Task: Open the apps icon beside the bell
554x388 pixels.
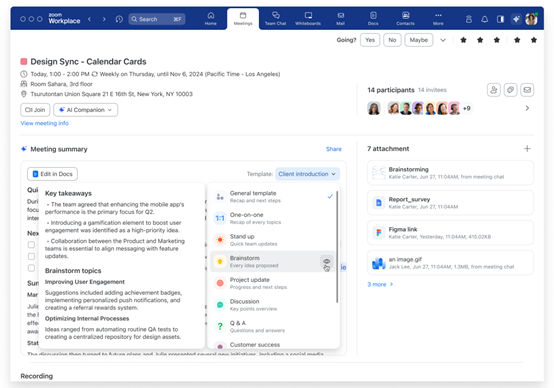Action: [469, 19]
